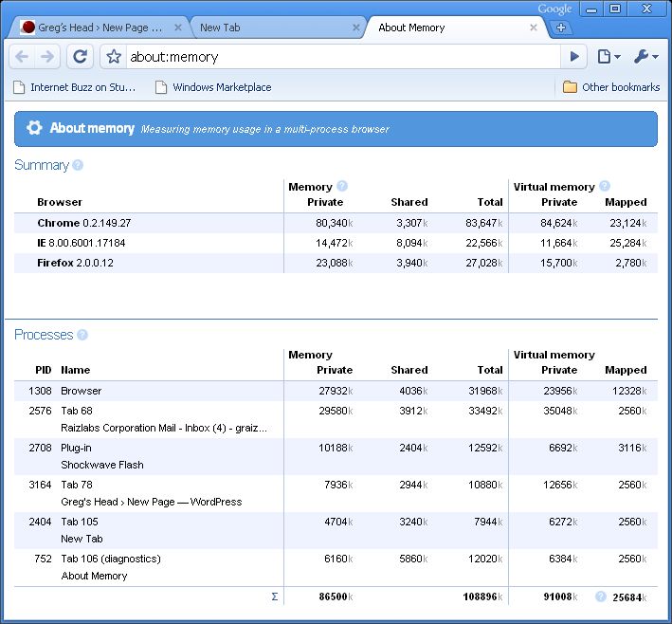Click help icon beside Summary Virtual memory
The image size is (672, 624).
pyautogui.click(x=605, y=187)
